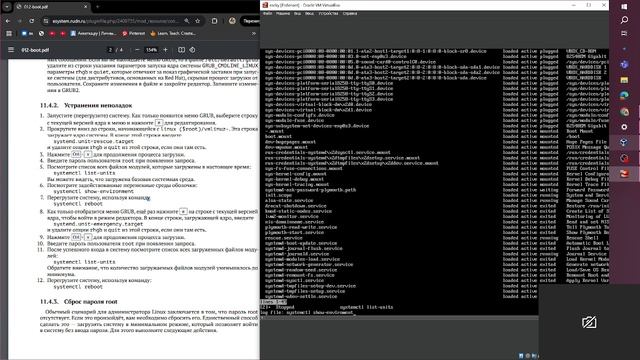The width and height of the screenshot is (640, 360).
Task: Open the Справка menu in VirtualBox
Action: pyautogui.click(x=350, y=13)
